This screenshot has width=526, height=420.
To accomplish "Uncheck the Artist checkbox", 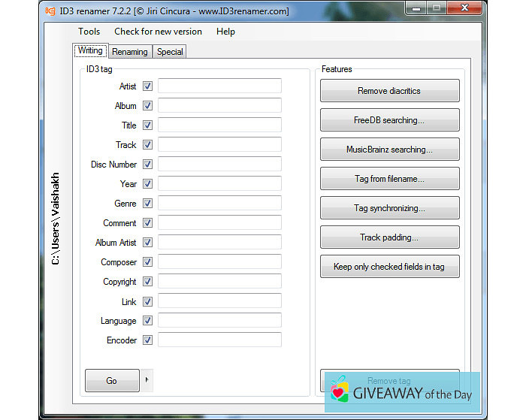I will click(147, 86).
